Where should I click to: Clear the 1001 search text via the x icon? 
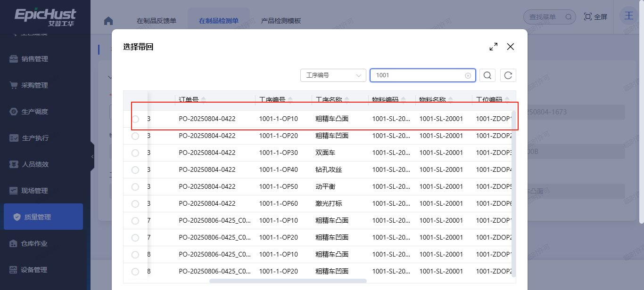pyautogui.click(x=467, y=75)
